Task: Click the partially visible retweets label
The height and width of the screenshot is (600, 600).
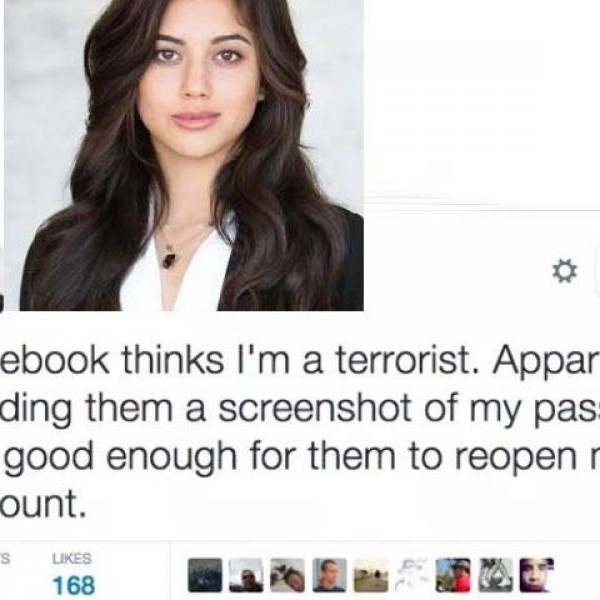Action: click(x=5, y=559)
